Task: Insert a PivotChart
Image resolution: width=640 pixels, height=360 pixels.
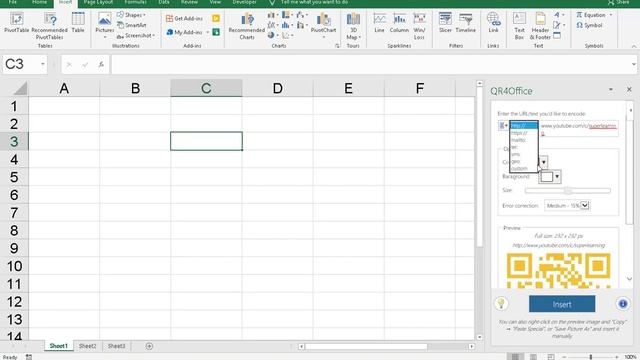Action: (x=323, y=24)
